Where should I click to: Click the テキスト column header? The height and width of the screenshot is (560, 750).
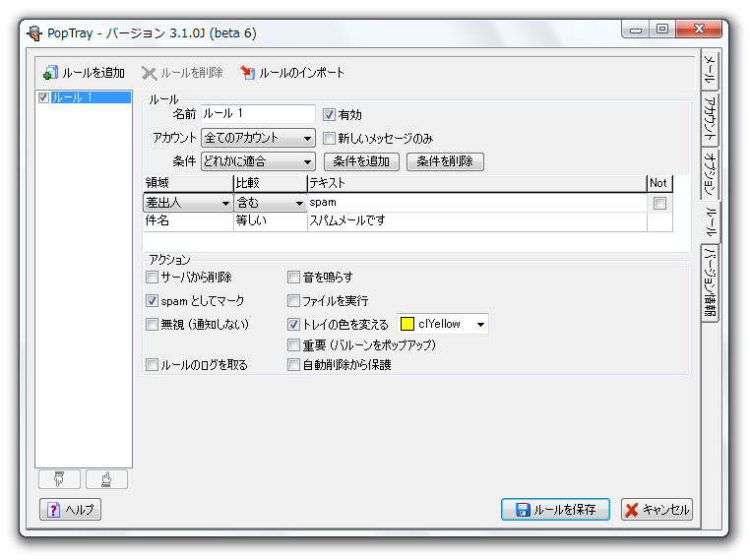pos(477,183)
